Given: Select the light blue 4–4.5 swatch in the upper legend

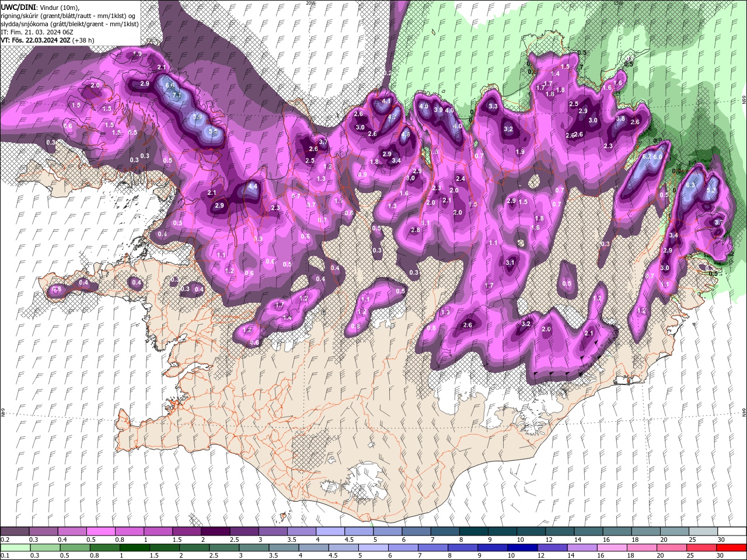Looking at the screenshot, I should click(330, 531).
